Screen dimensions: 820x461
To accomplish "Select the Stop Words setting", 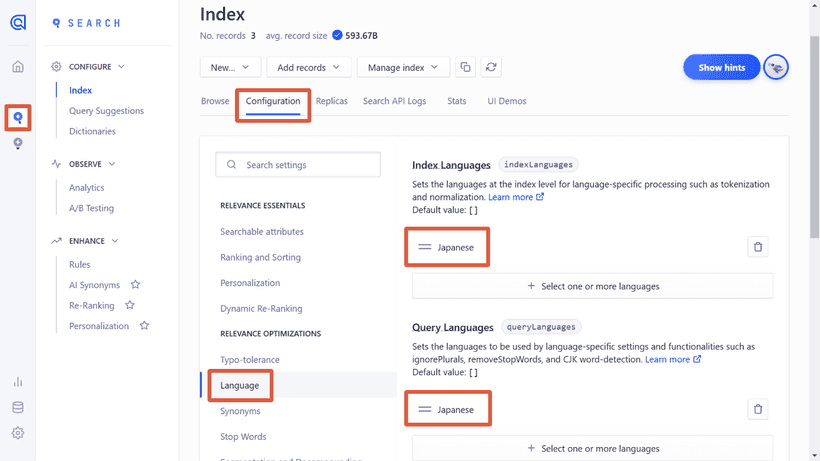I will click(243, 436).
